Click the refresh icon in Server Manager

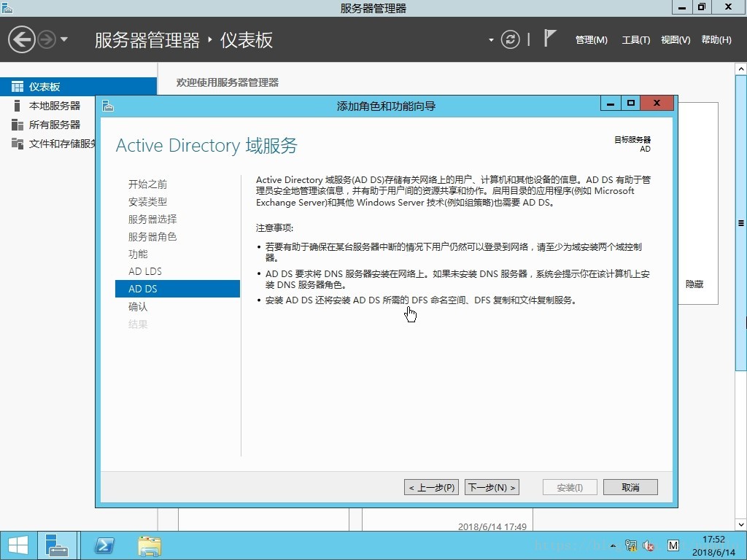(510, 39)
